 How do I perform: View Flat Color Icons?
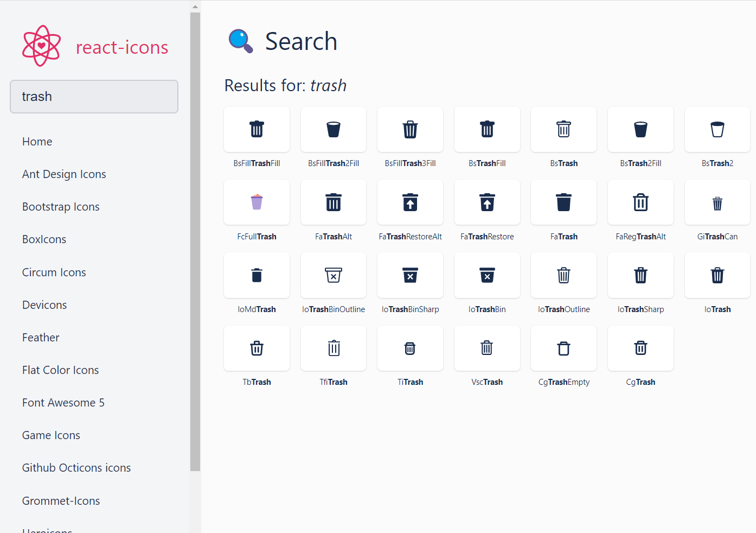tap(61, 370)
